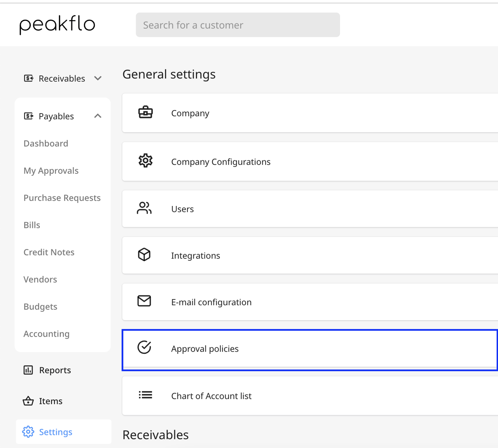Select Purchase Requests in the sidebar
498x448 pixels.
pyautogui.click(x=62, y=198)
